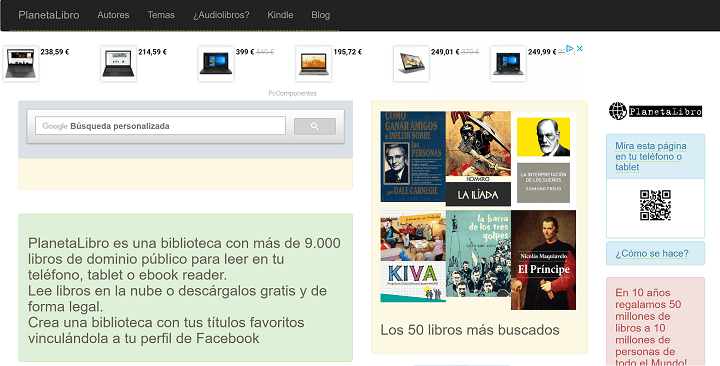Viewport: 720px width, 366px height.
Task: Click the PlanetaLibro globe logo
Action: coord(655,111)
